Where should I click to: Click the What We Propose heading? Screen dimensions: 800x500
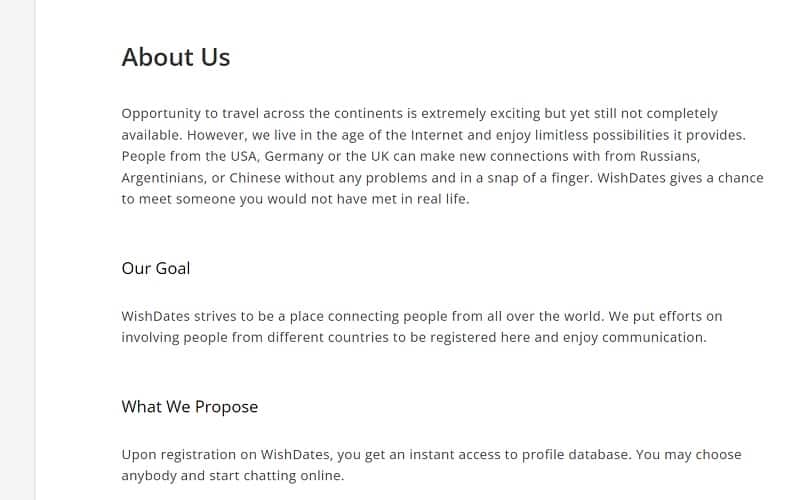[190, 407]
